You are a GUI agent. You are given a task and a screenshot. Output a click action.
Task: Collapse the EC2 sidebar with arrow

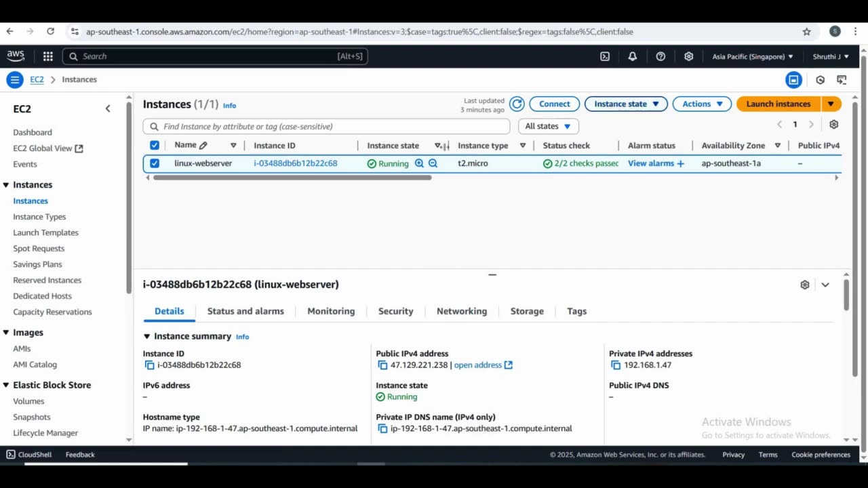tap(107, 108)
